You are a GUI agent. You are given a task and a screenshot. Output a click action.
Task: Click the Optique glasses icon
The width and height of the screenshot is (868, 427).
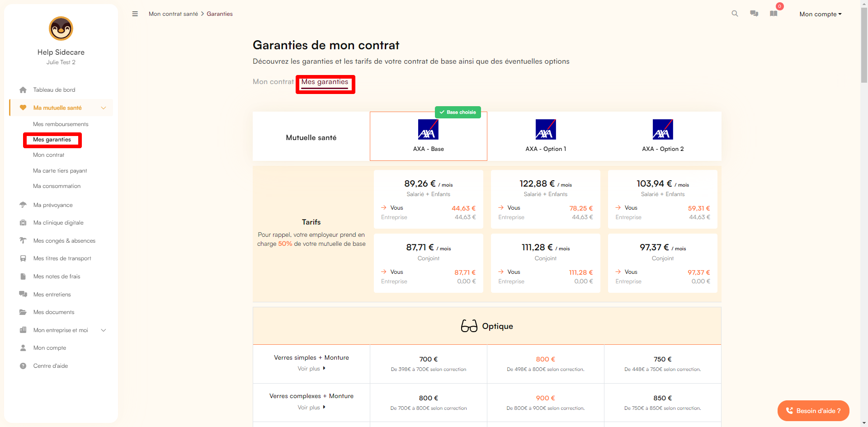pyautogui.click(x=469, y=326)
